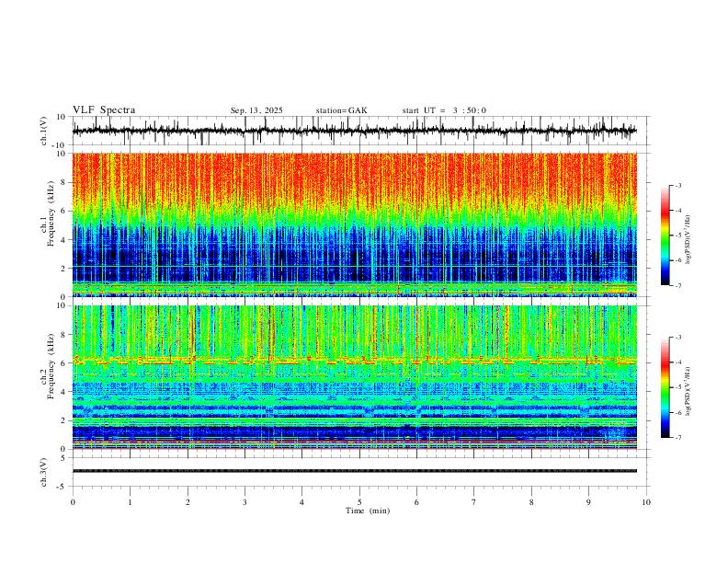Click time axis tick label '10'
The height and width of the screenshot is (563, 728).
click(x=646, y=502)
